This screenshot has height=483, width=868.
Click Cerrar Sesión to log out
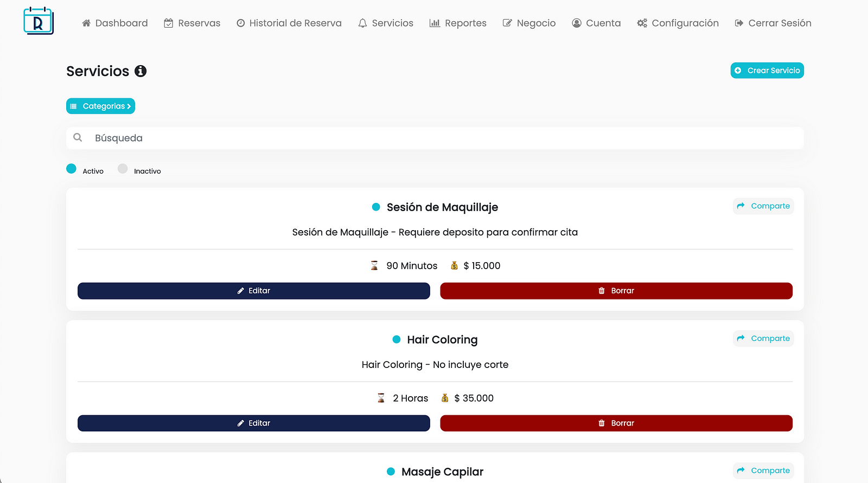coord(773,23)
